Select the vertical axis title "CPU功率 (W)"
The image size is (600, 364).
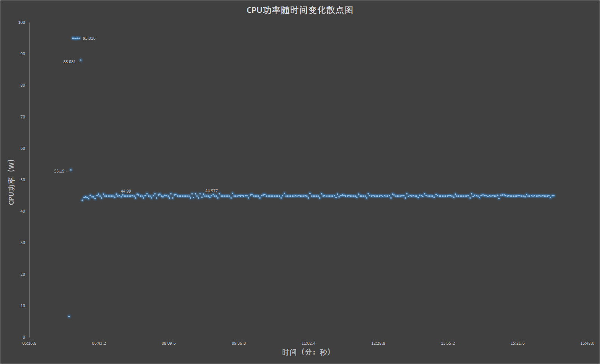point(11,182)
